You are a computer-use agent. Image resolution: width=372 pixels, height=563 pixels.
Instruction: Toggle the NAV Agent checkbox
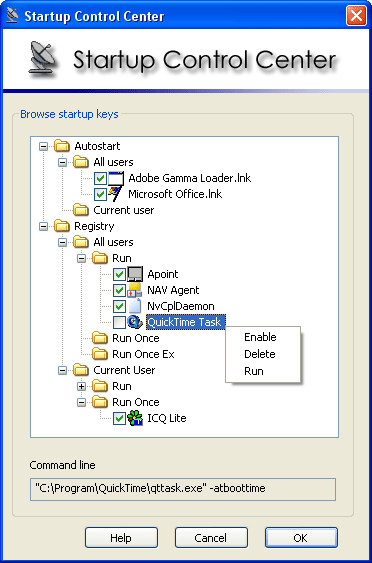tap(119, 290)
